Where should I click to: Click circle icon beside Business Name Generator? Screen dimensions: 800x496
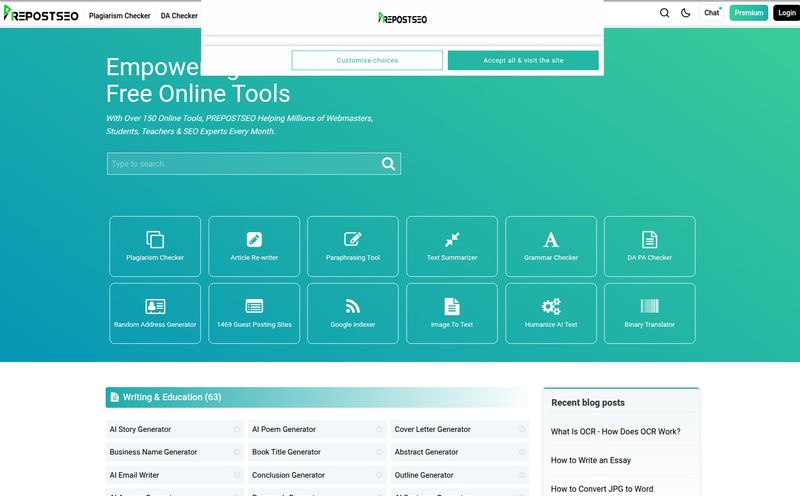pyautogui.click(x=237, y=452)
